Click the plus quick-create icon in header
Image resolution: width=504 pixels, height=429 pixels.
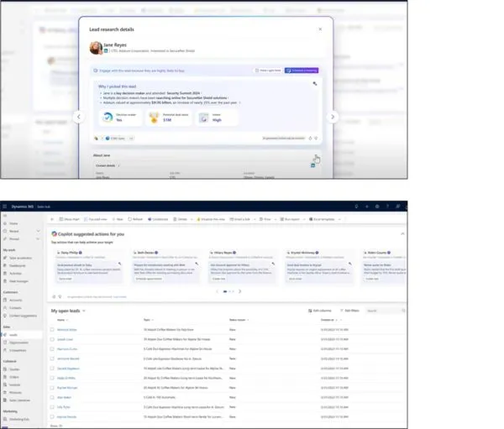pyautogui.click(x=367, y=207)
